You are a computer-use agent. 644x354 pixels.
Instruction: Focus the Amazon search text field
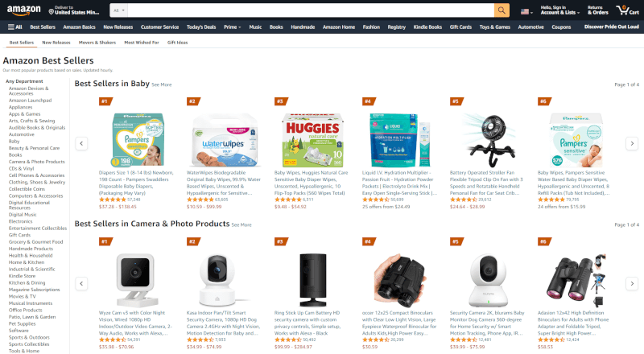point(311,10)
